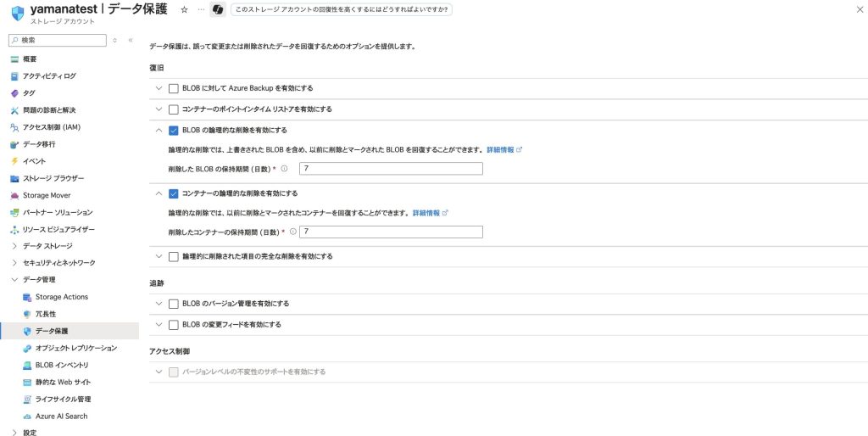Uncheck BLOB の論理的な削除を有効にする

pos(174,131)
